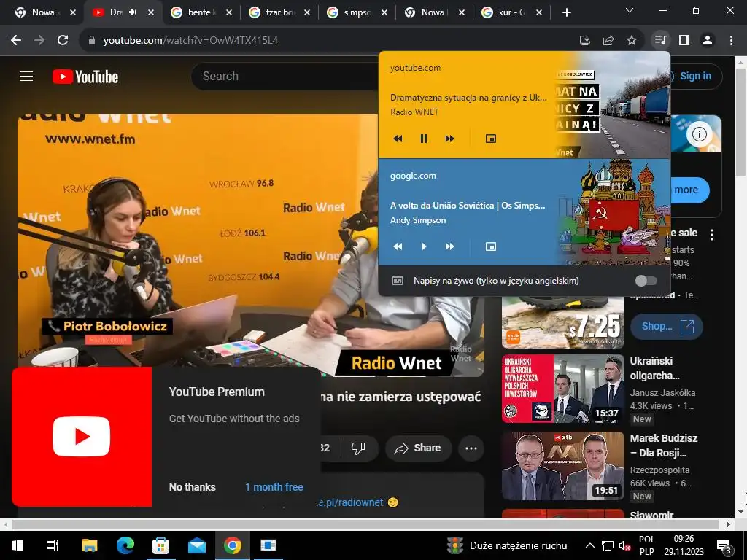Screen dimensions: 747x560
Task: Show hidden system tray icons
Action: [x=589, y=545]
